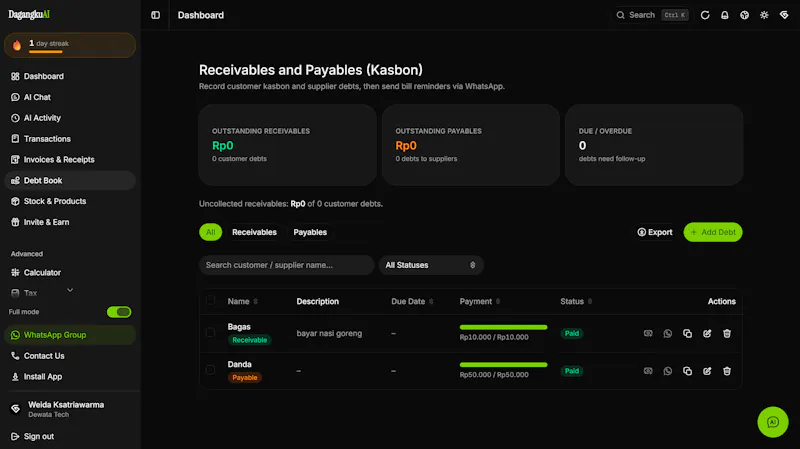Edit the Danda debt entry
This screenshot has height=449, width=800.
(x=707, y=371)
